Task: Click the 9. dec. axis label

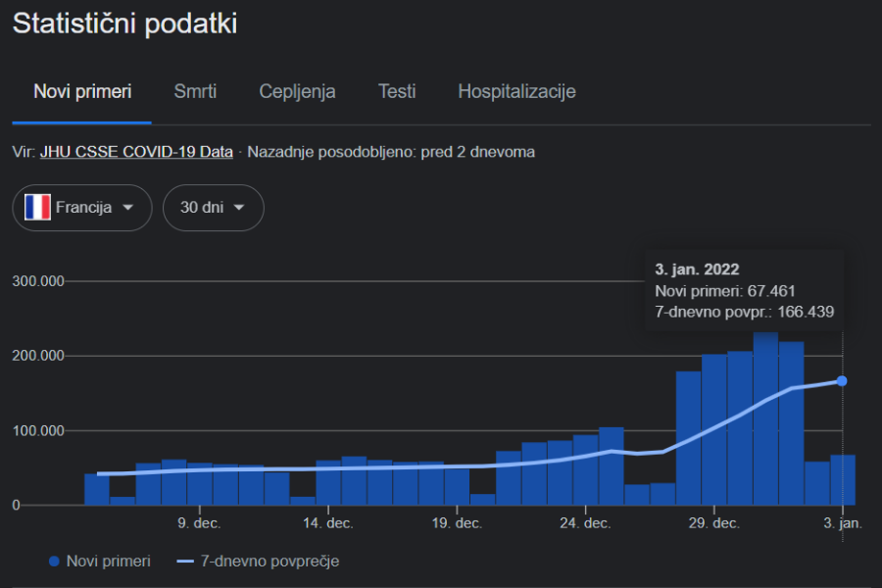Action: pyautogui.click(x=197, y=523)
